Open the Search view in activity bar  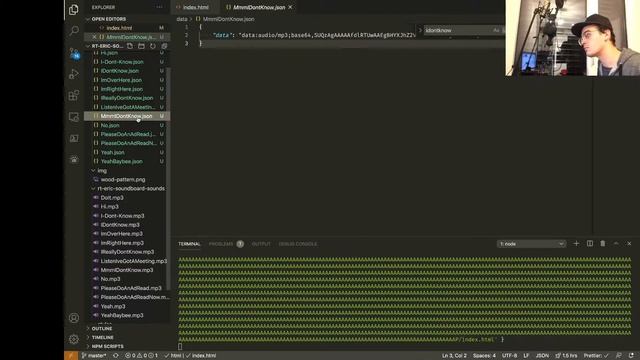pyautogui.click(x=74, y=31)
